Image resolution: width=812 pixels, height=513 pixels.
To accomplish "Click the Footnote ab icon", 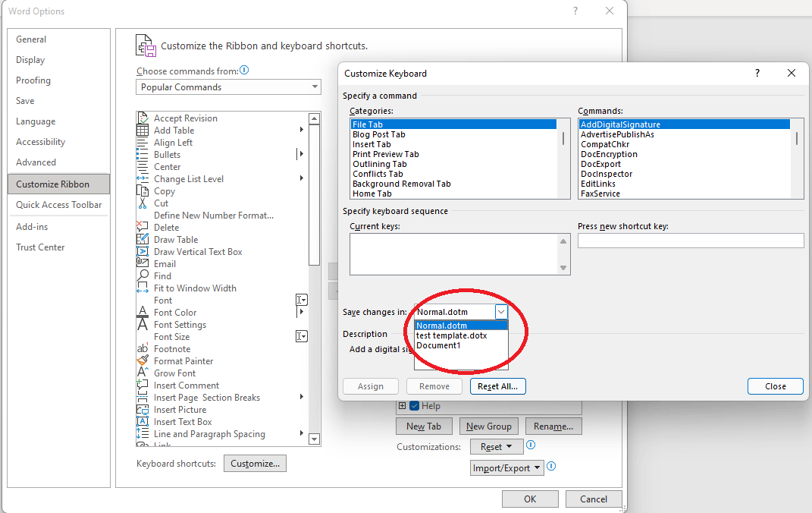I will pyautogui.click(x=143, y=349).
